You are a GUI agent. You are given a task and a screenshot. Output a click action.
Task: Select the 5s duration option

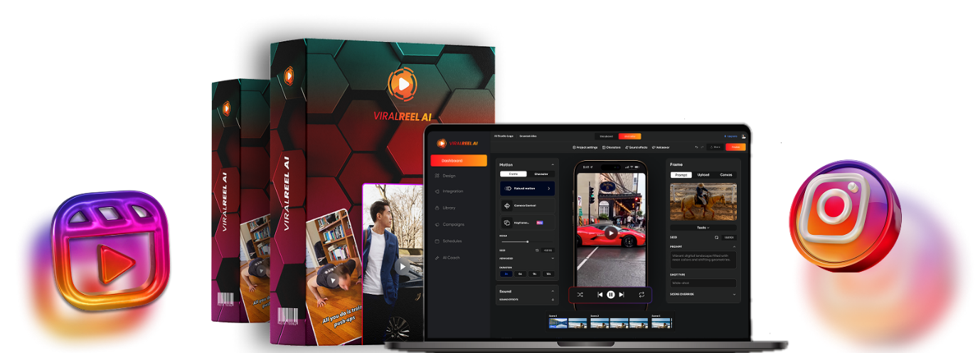pos(521,273)
